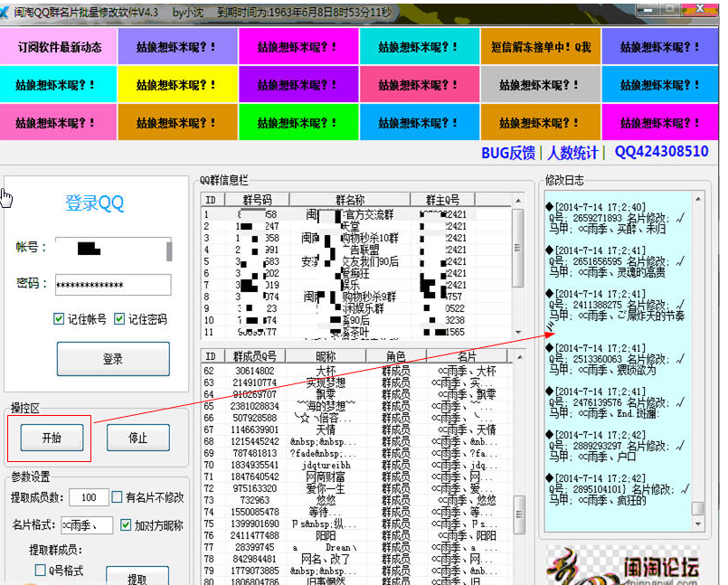Click the 角色 column header
The height and width of the screenshot is (585, 728).
[x=395, y=356]
